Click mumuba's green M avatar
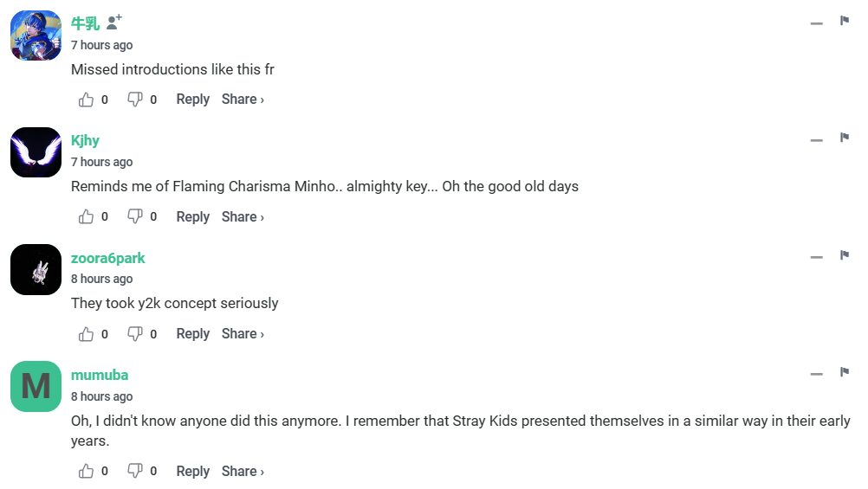Image resolution: width=868 pixels, height=489 pixels. click(36, 386)
